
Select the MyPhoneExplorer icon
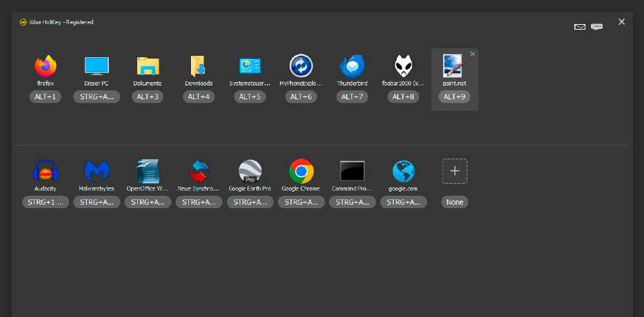click(301, 66)
